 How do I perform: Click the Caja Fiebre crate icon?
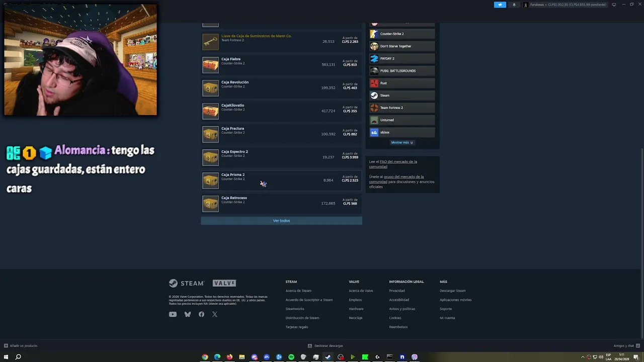tap(210, 65)
